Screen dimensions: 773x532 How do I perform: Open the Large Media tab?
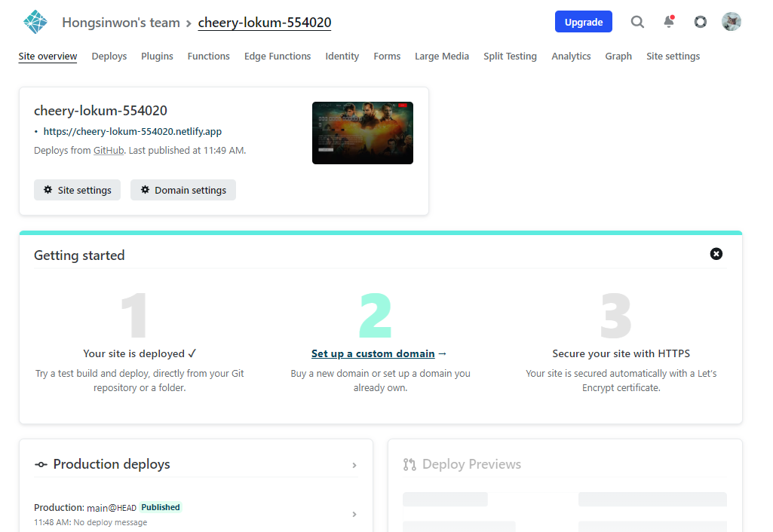(442, 57)
